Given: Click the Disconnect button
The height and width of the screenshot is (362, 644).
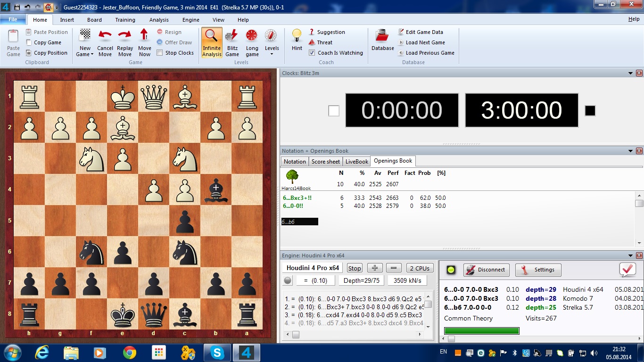Looking at the screenshot, I should tap(485, 270).
